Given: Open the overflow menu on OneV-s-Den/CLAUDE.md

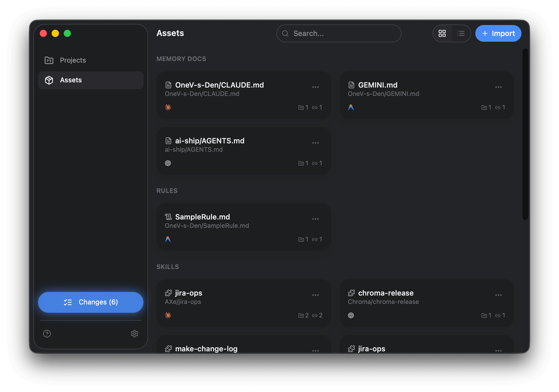Looking at the screenshot, I should click(x=315, y=87).
